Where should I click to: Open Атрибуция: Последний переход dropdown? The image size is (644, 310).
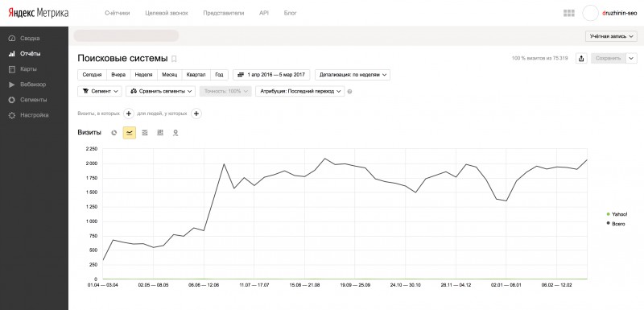(299, 91)
